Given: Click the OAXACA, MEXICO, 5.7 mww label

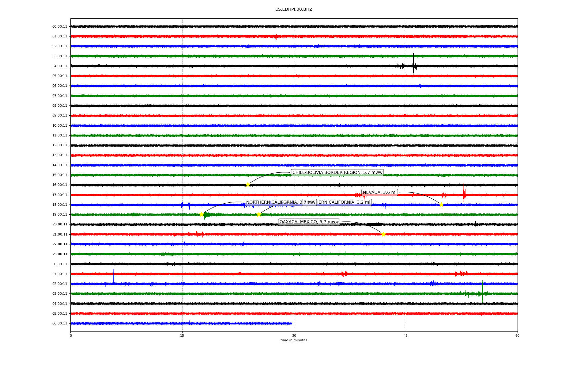Looking at the screenshot, I should (309, 222).
